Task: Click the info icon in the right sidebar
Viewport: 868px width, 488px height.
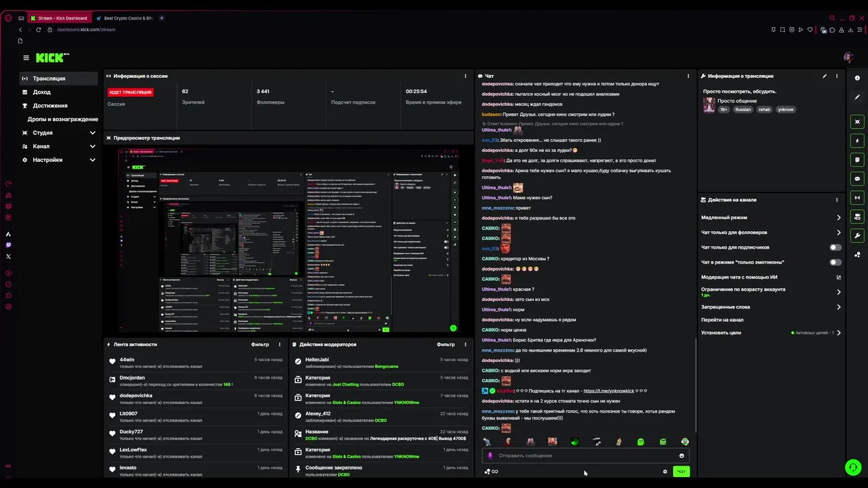Action: pos(857,78)
